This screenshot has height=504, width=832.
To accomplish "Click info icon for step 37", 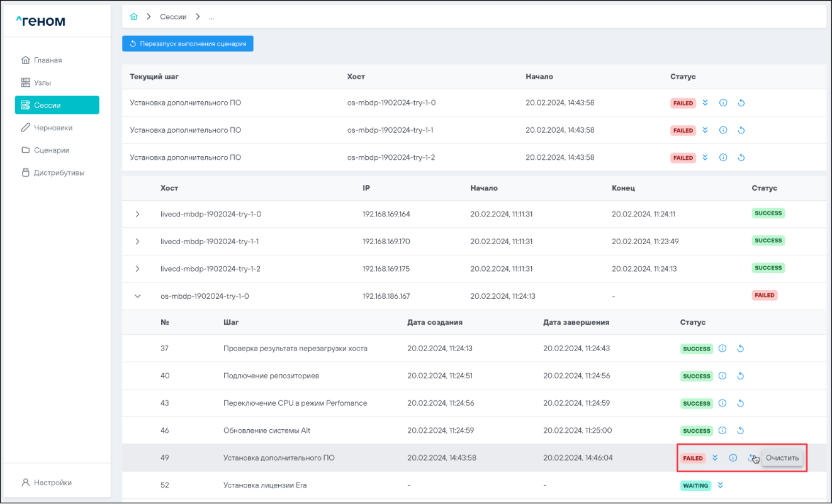I will click(722, 349).
